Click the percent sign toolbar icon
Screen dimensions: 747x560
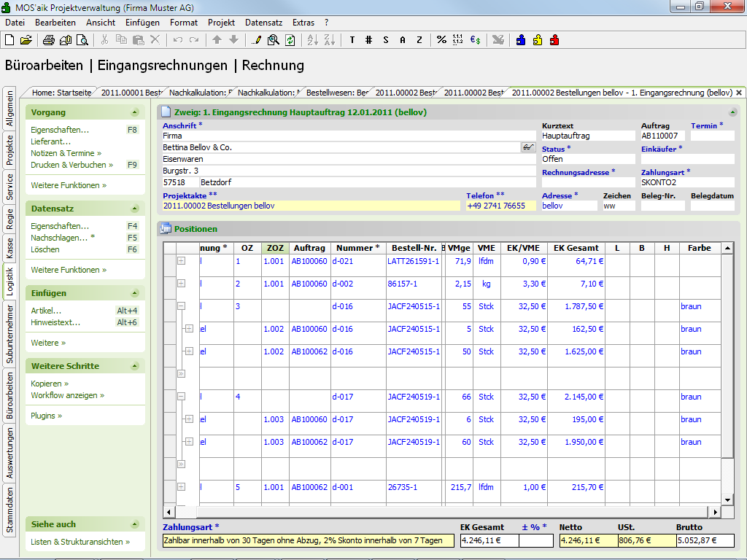tap(441, 40)
